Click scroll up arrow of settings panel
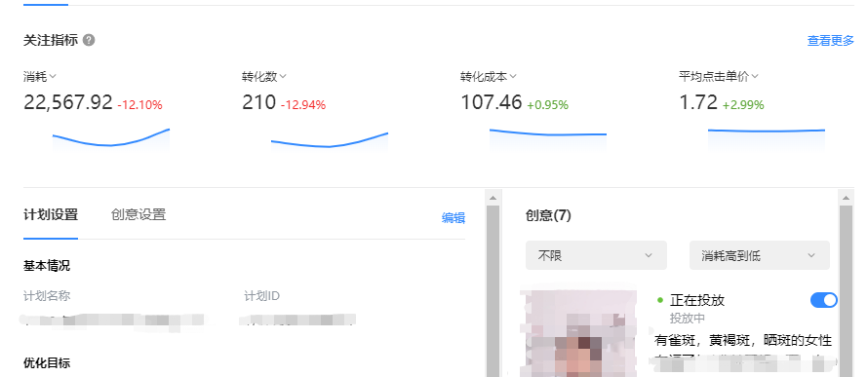This screenshot has height=377, width=868. [x=493, y=198]
